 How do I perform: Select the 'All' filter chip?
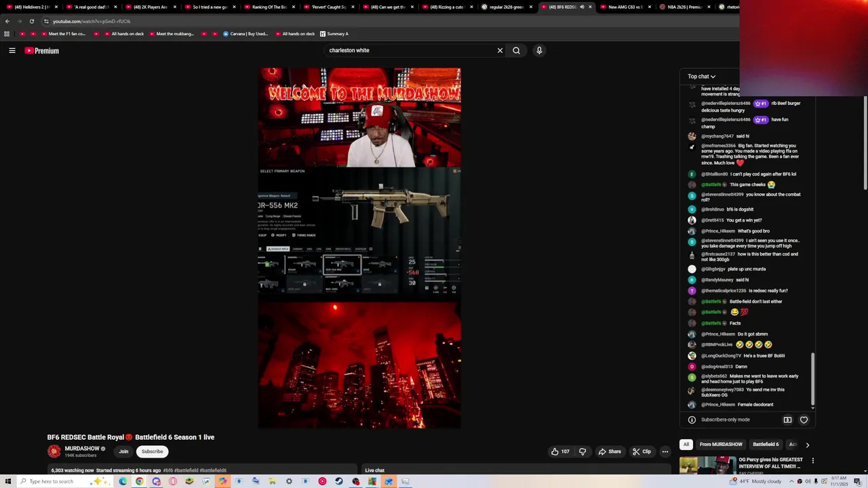point(686,445)
